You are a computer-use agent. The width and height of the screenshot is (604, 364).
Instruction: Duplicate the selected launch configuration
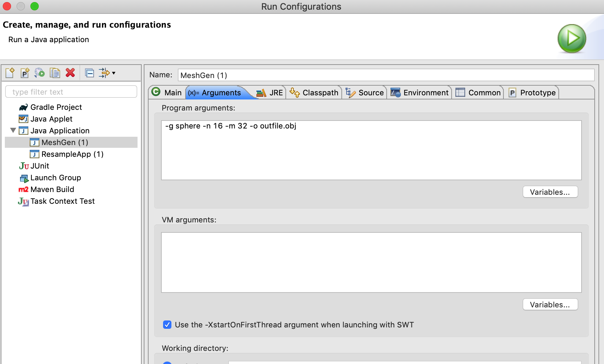tap(55, 73)
